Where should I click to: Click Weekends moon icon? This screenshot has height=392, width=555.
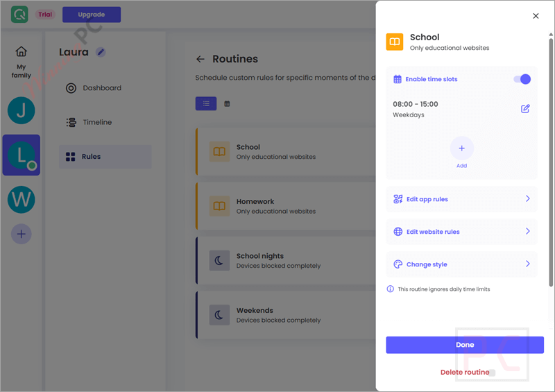pos(219,315)
